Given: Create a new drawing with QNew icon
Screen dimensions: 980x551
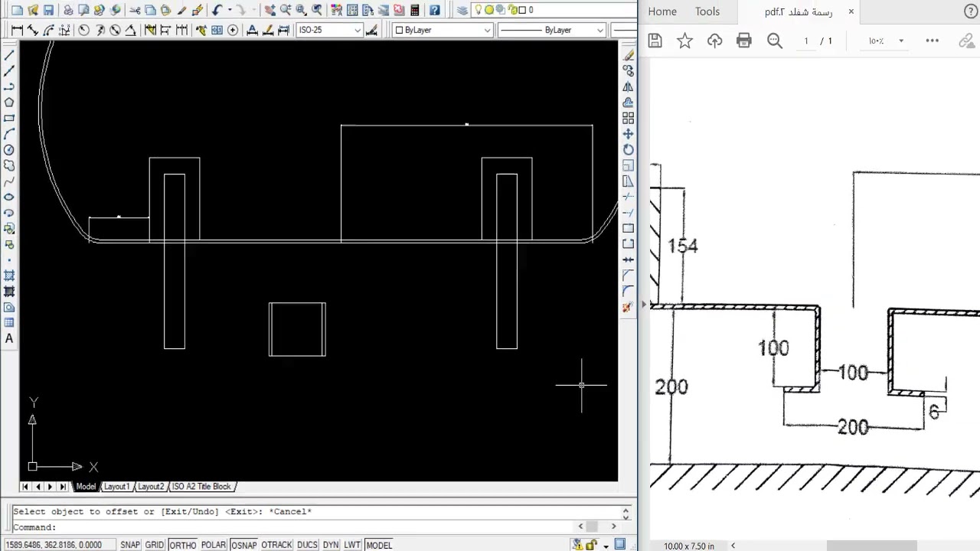Looking at the screenshot, I should 17,11.
